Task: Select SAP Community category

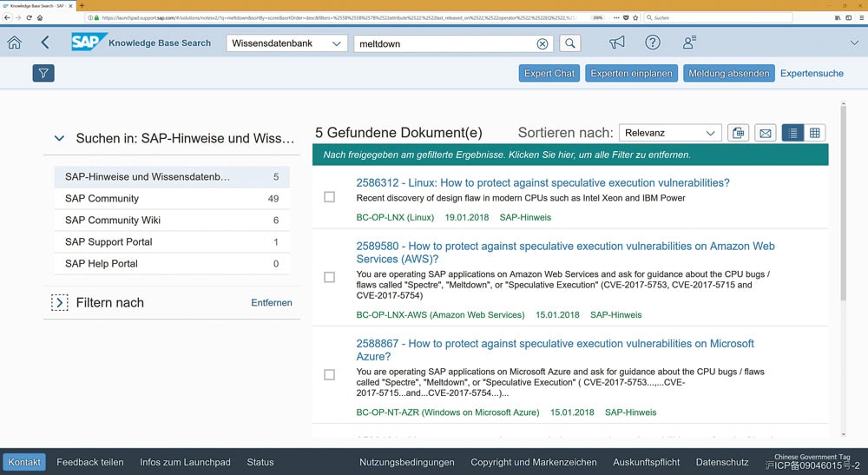Action: click(x=172, y=199)
